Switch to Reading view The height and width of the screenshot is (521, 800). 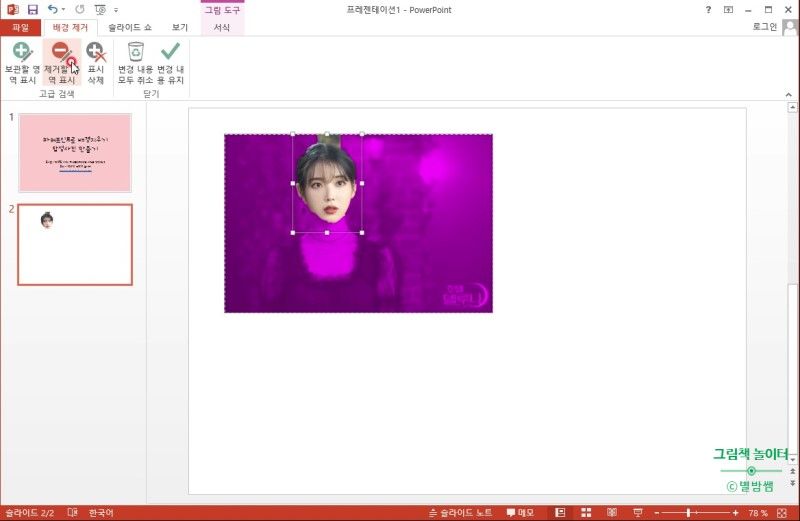pos(612,513)
